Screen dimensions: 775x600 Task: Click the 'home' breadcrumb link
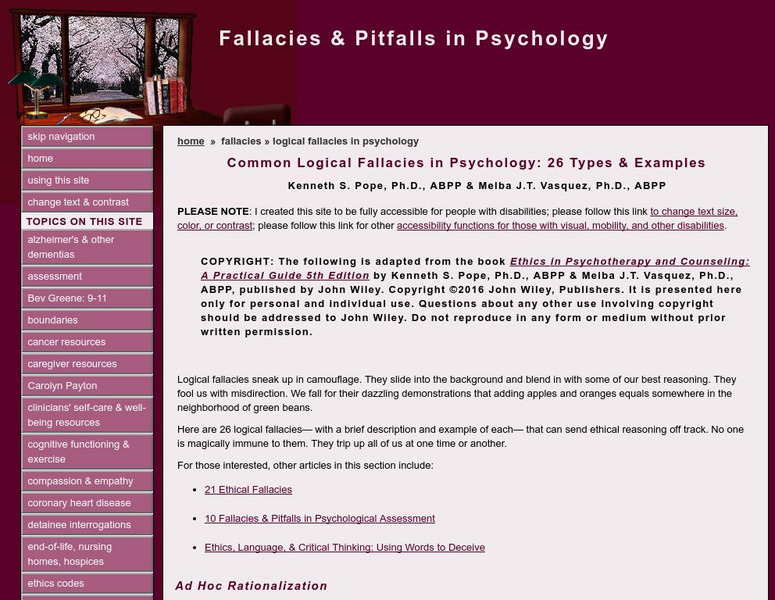coord(191,141)
